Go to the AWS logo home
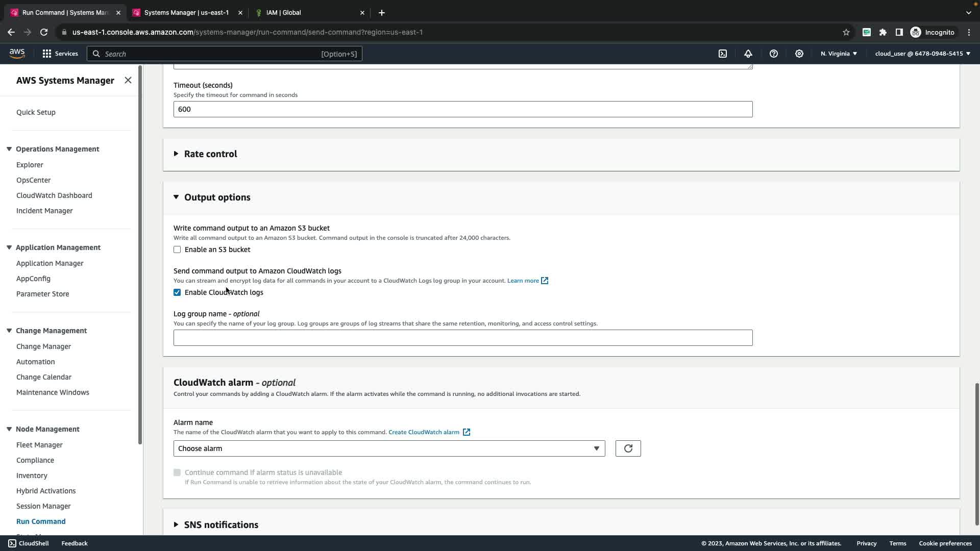 click(x=17, y=54)
